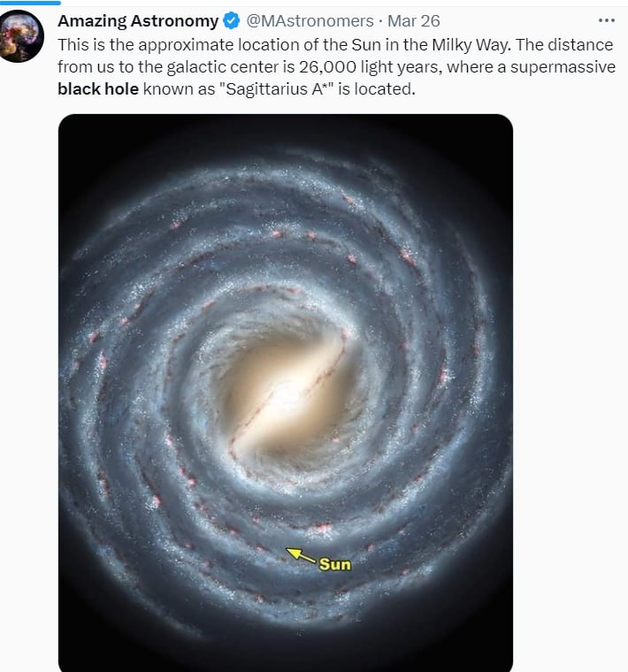This screenshot has width=628, height=672.
Task: Click the "26,000 light years" text
Action: pyautogui.click(x=371, y=67)
